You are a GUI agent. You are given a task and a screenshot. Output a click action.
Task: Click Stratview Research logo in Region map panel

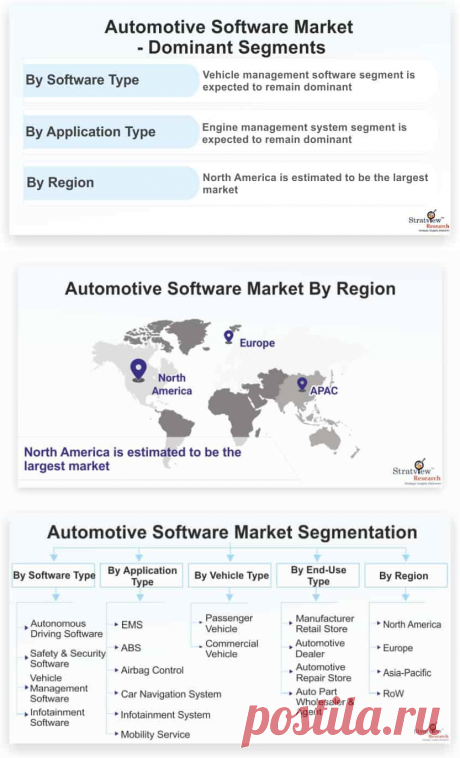pos(417,472)
